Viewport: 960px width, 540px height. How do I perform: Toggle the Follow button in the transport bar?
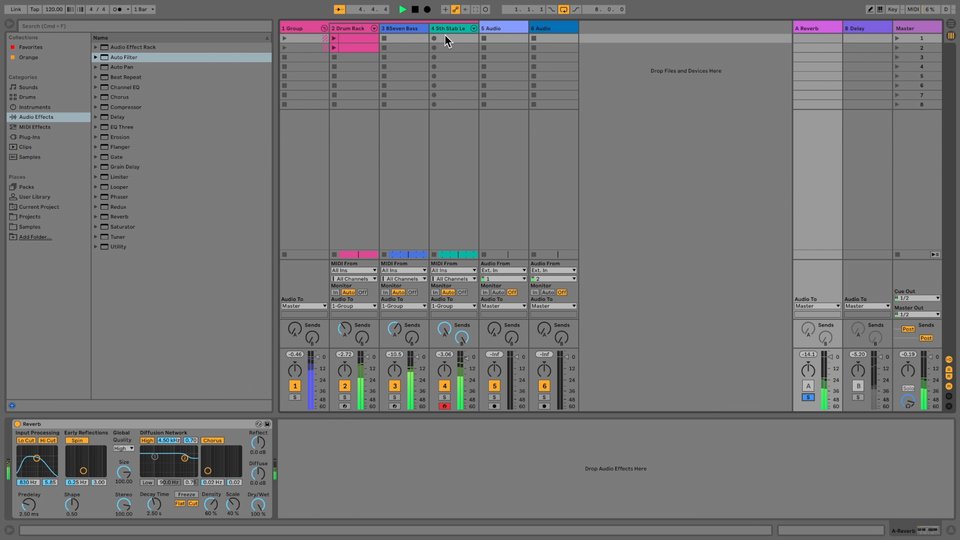point(339,9)
